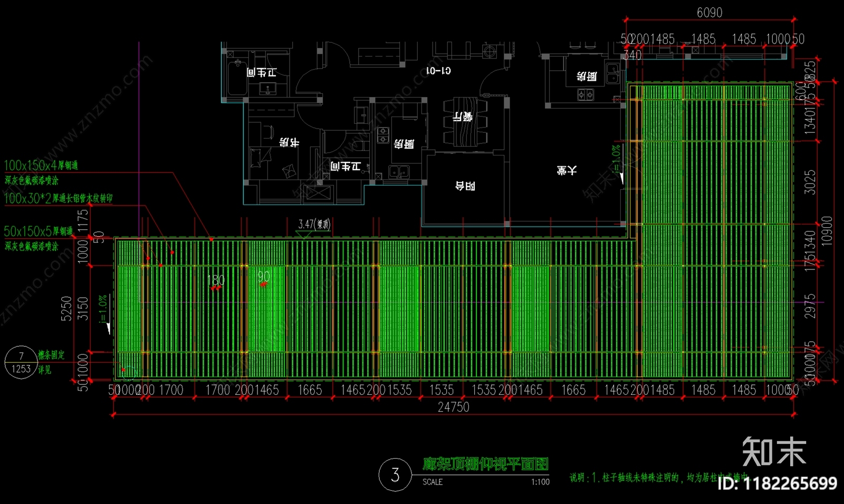Select the 1175 dimension value
The height and width of the screenshot is (504, 844).
click(83, 221)
